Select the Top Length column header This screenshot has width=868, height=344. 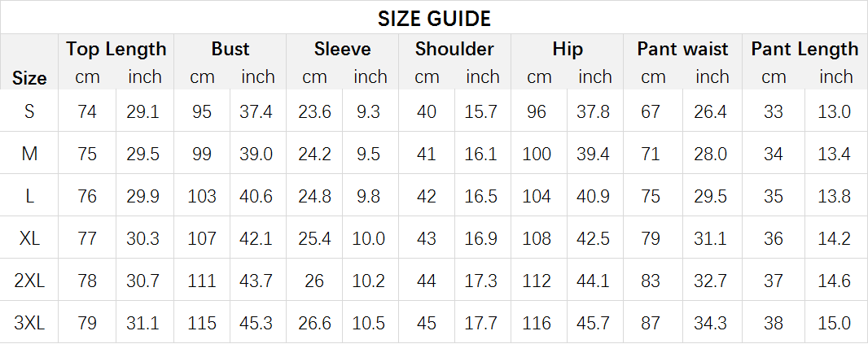(116, 49)
